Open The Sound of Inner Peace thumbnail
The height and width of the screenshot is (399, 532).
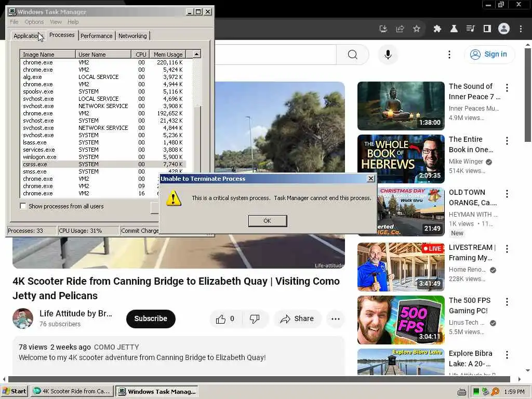coord(401,106)
